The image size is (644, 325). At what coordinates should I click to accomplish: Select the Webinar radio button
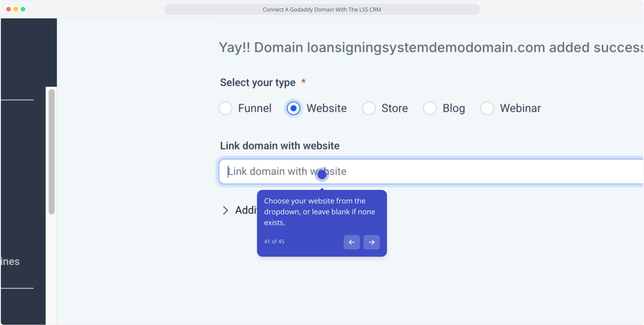[487, 108]
